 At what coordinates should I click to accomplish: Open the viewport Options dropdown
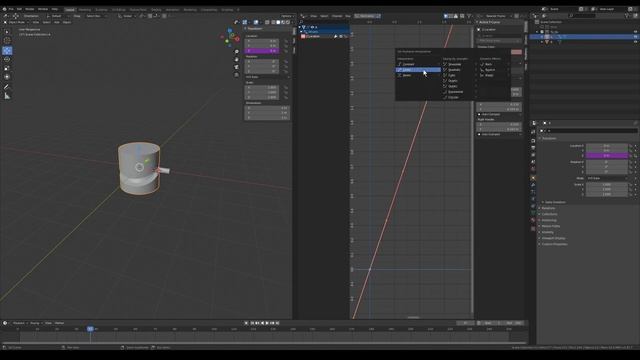click(x=287, y=16)
